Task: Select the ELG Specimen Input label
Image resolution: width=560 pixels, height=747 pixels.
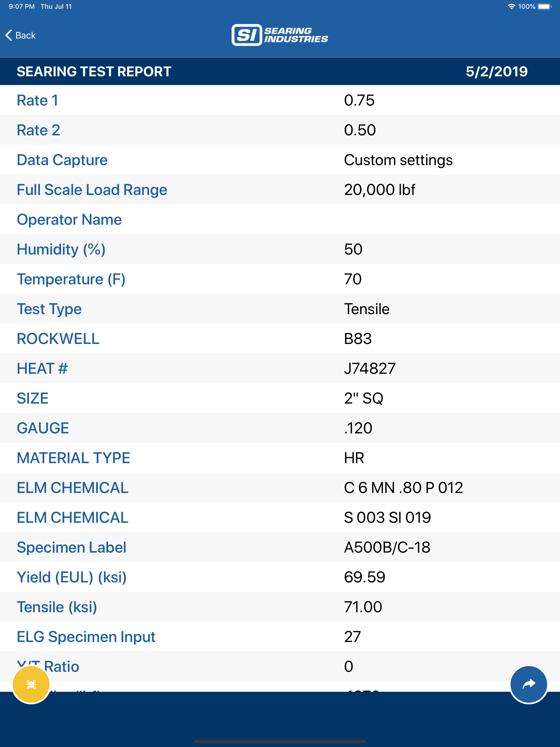Action: tap(86, 637)
